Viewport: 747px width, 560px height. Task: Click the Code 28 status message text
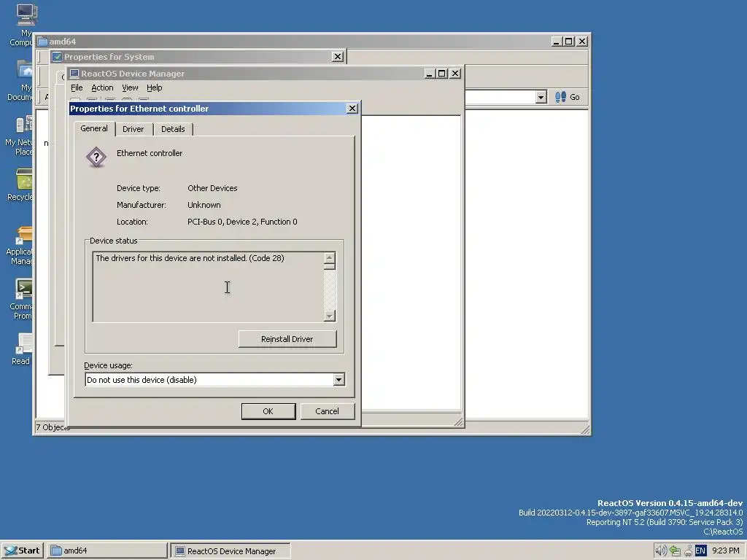tap(190, 258)
